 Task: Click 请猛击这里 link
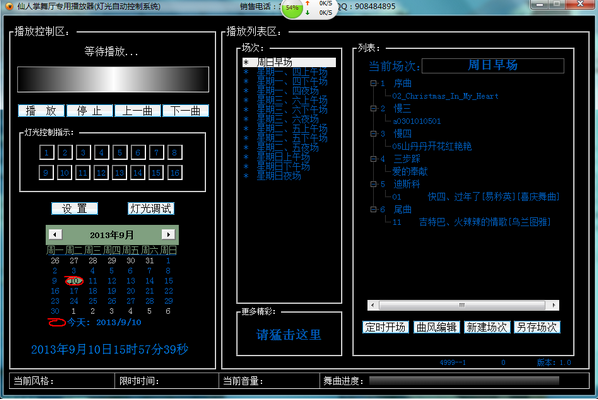[289, 335]
